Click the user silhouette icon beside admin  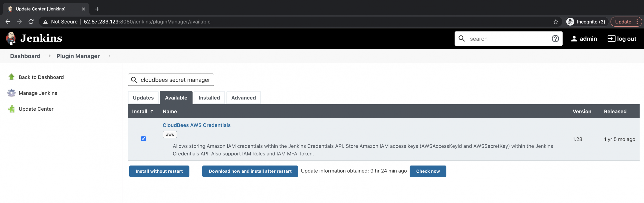pos(574,39)
